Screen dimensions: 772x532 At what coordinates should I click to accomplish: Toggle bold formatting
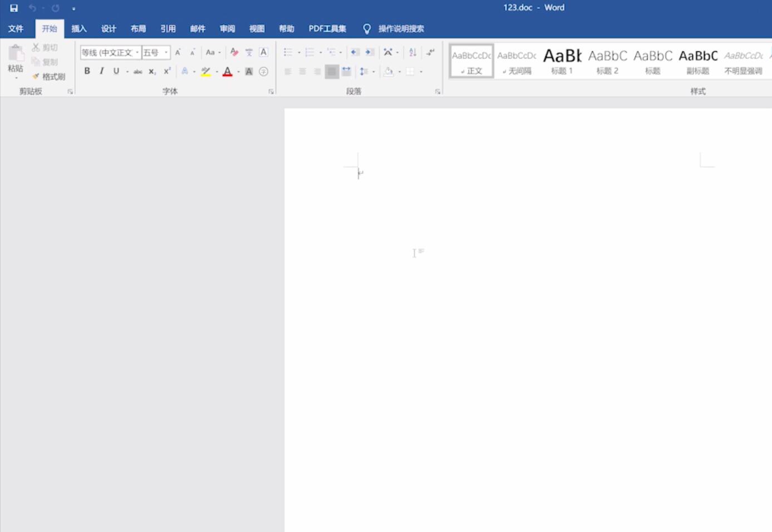point(87,71)
